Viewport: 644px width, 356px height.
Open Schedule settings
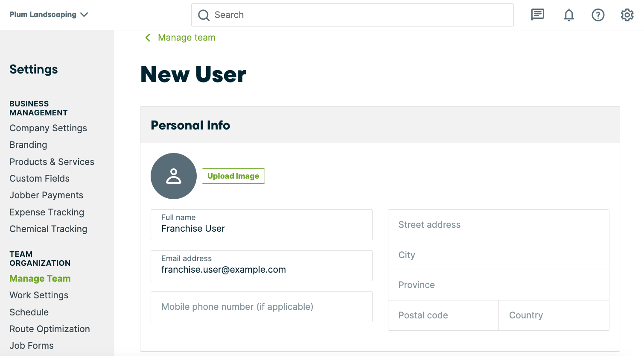(x=29, y=312)
